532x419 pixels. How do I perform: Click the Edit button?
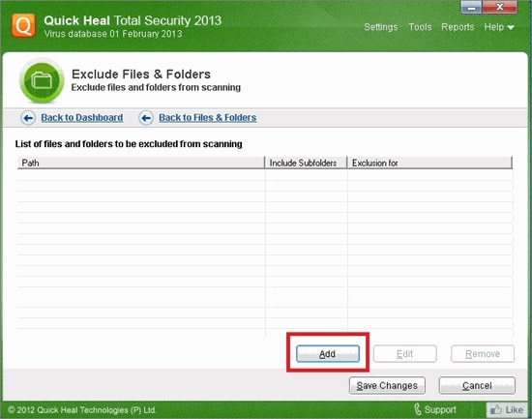pyautogui.click(x=404, y=354)
